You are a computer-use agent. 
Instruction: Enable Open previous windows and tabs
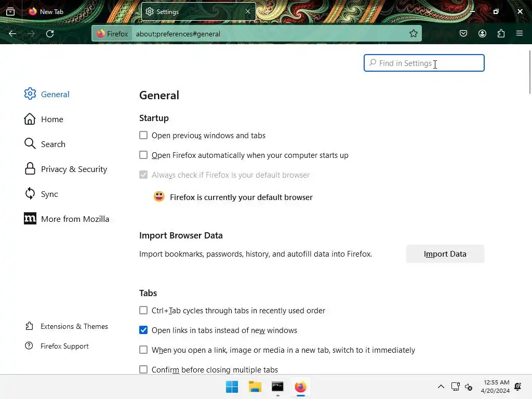click(x=143, y=136)
